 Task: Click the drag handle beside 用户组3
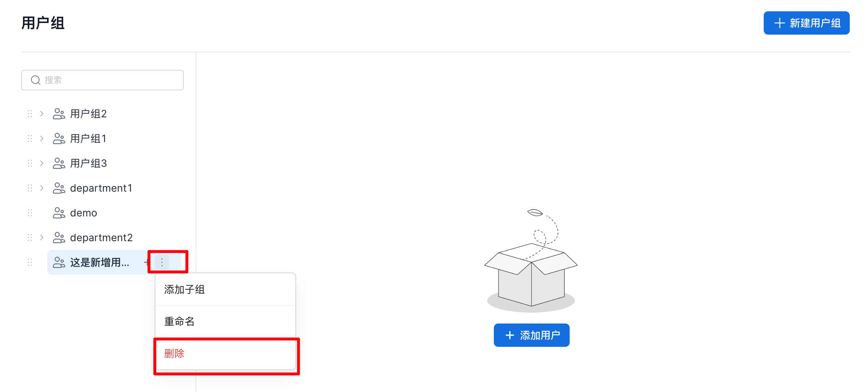coord(30,163)
